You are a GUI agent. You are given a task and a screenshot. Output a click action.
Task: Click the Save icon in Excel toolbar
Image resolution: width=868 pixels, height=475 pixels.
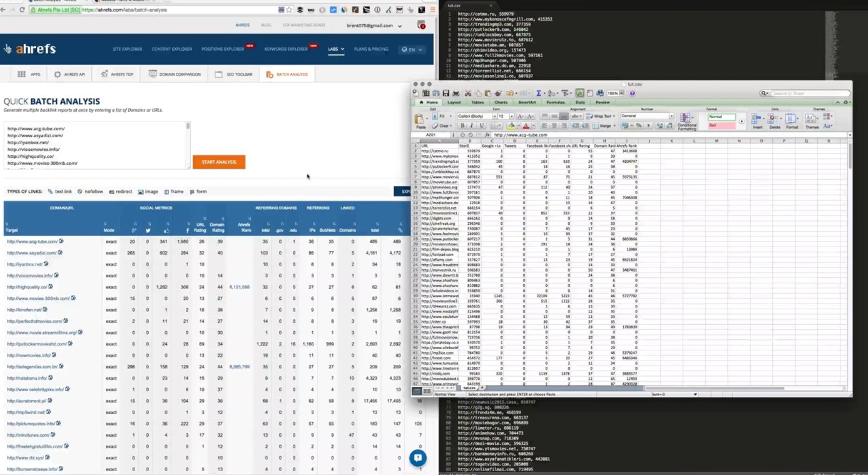[x=446, y=93]
